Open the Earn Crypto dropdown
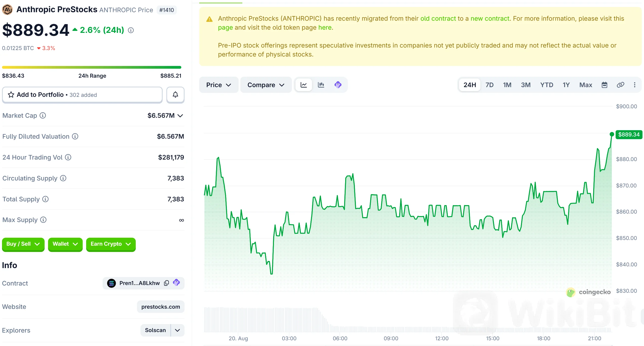 click(x=111, y=244)
